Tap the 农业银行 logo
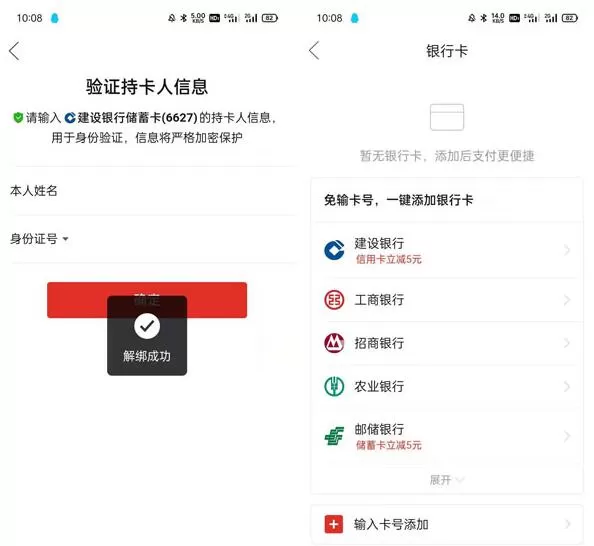 (x=334, y=386)
